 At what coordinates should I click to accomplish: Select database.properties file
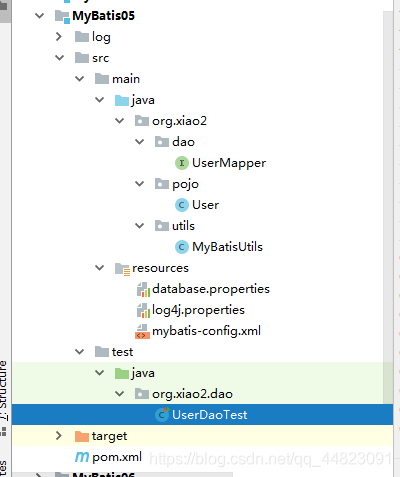(211, 289)
